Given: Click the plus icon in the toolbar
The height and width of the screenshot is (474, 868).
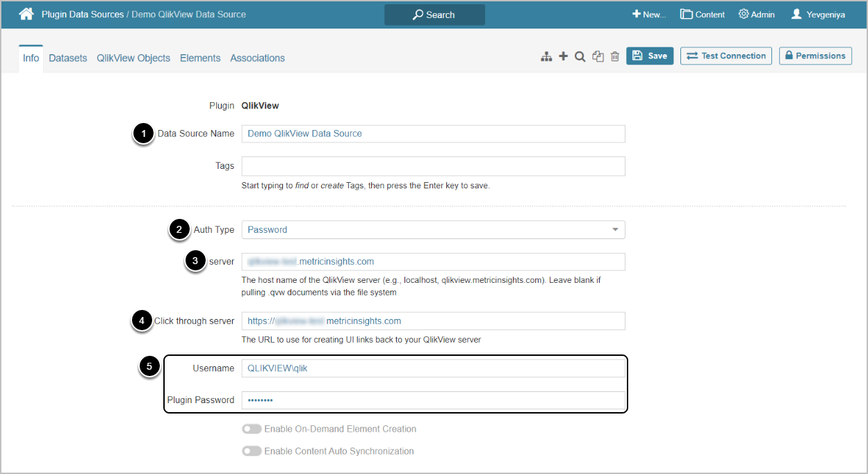Looking at the screenshot, I should click(x=564, y=56).
